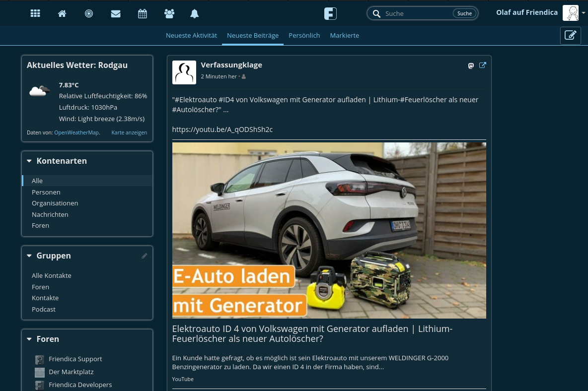Open Der Marktplatz forum link
Image resolution: width=588 pixels, height=391 pixels.
tap(71, 372)
